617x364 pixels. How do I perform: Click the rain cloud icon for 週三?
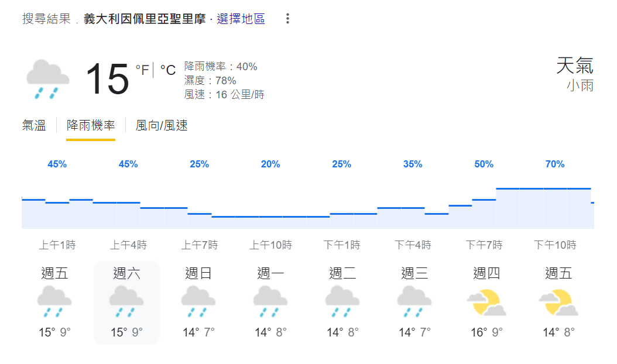[x=413, y=302]
